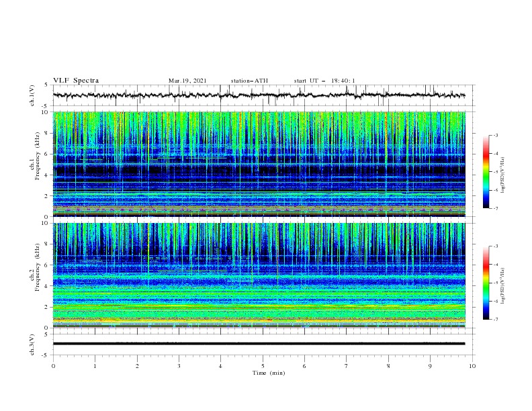Viewport: 532px width, 411px height.
Task: Click the ch.1 panel's PSD colorbar
Action: pyautogui.click(x=486, y=172)
